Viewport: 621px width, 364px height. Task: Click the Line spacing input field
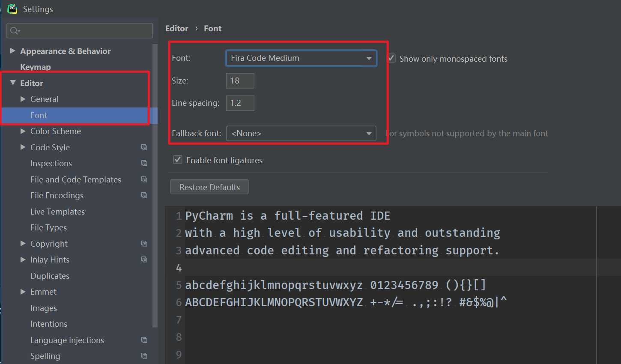pyautogui.click(x=240, y=103)
